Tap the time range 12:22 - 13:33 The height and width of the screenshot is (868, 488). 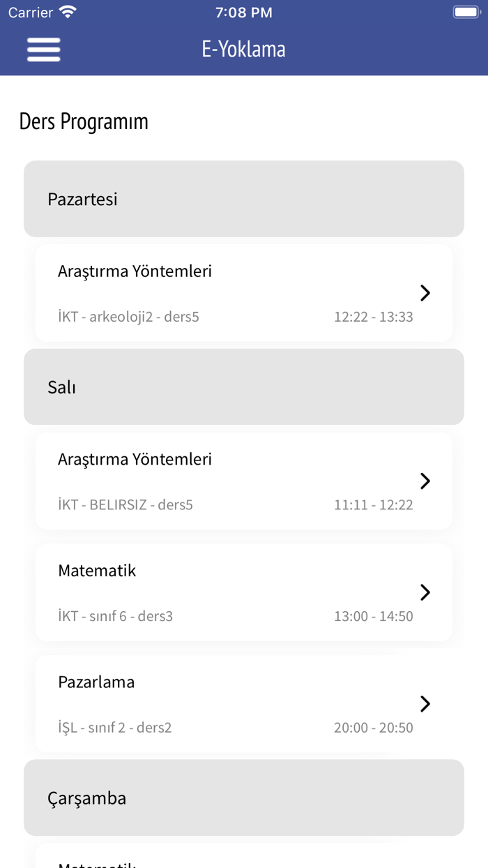(x=373, y=316)
